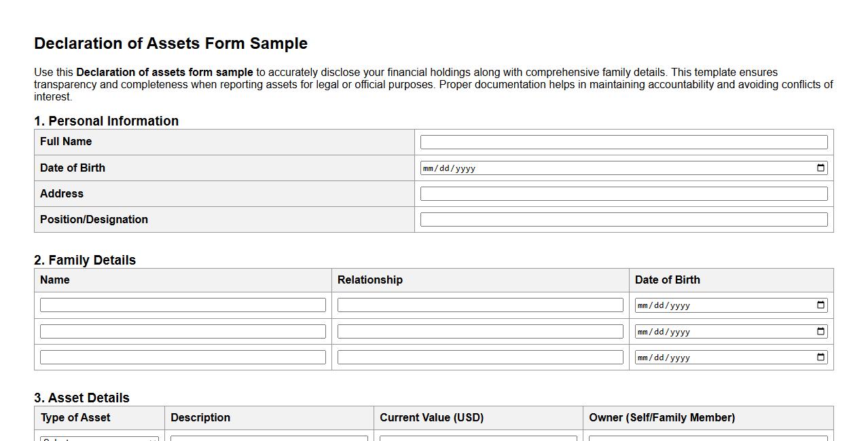Click the Declaration of Assets Form Sample heading

[170, 43]
